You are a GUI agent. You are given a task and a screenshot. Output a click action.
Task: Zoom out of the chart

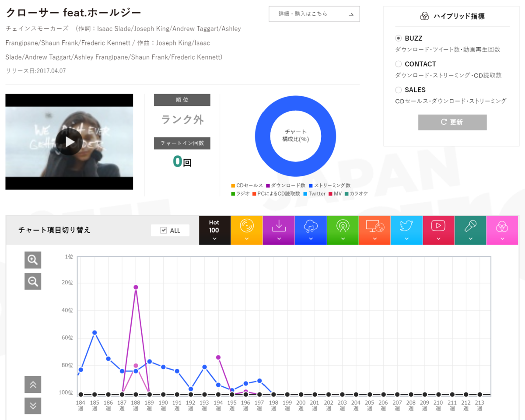[x=33, y=281]
